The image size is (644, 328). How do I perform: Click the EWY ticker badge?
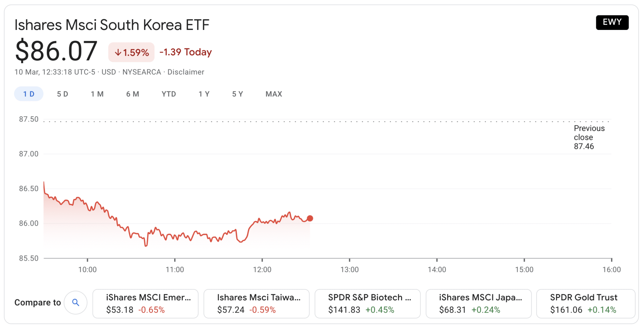point(612,22)
